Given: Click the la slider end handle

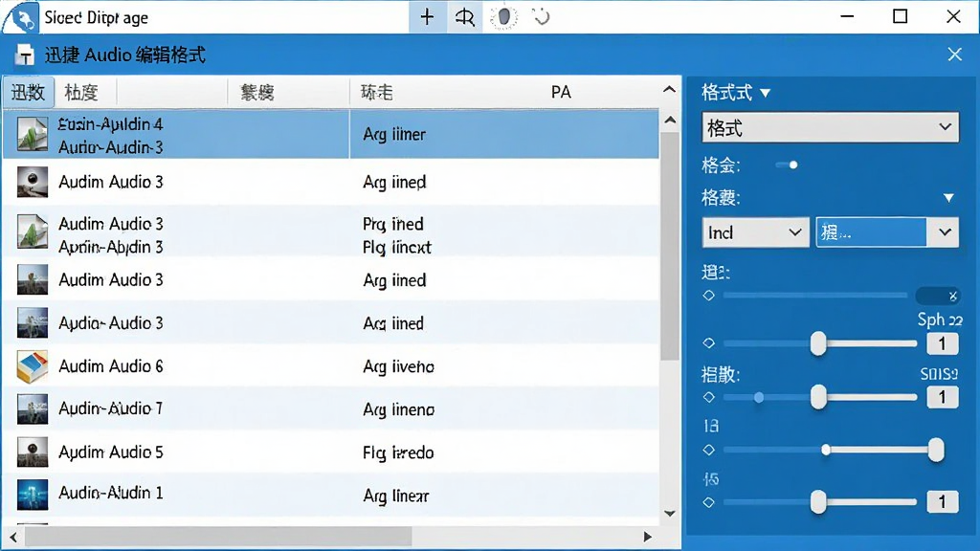Looking at the screenshot, I should tap(936, 450).
